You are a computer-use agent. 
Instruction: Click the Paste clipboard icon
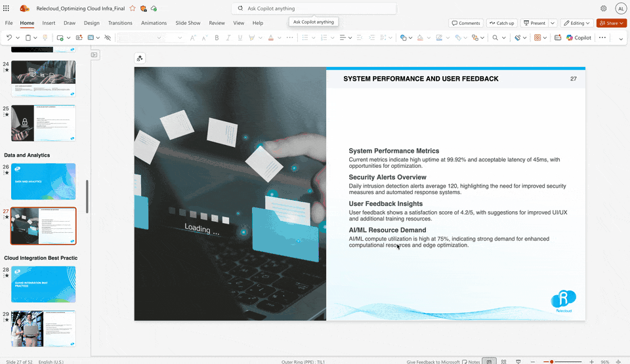click(x=28, y=38)
